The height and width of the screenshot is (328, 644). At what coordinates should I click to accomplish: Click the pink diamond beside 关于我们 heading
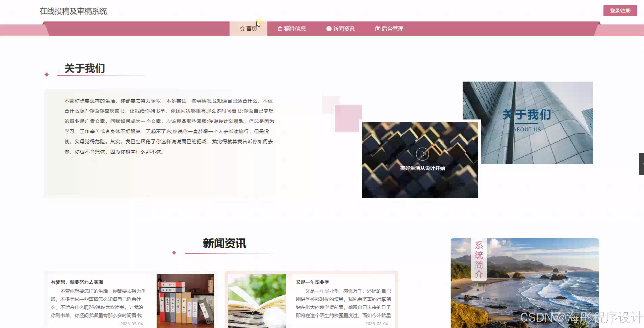click(47, 75)
